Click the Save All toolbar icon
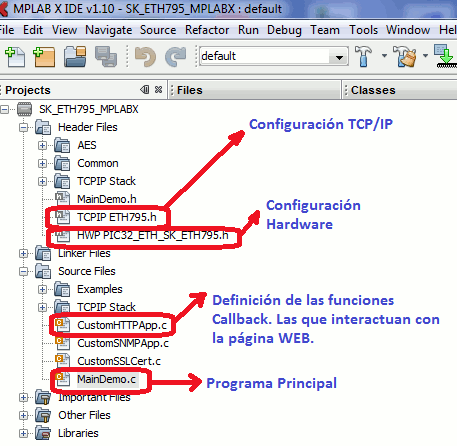 pos(106,57)
